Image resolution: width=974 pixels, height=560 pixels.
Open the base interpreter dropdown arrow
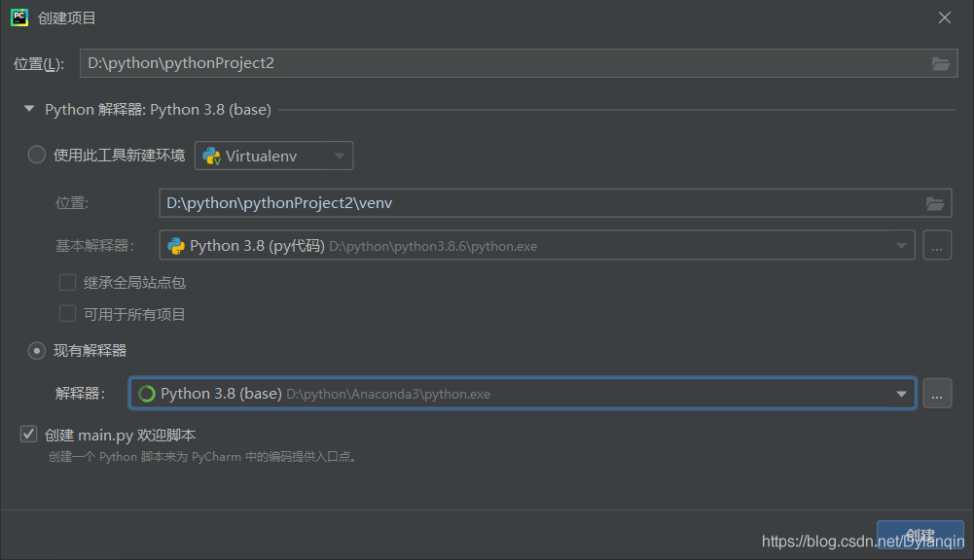(901, 246)
